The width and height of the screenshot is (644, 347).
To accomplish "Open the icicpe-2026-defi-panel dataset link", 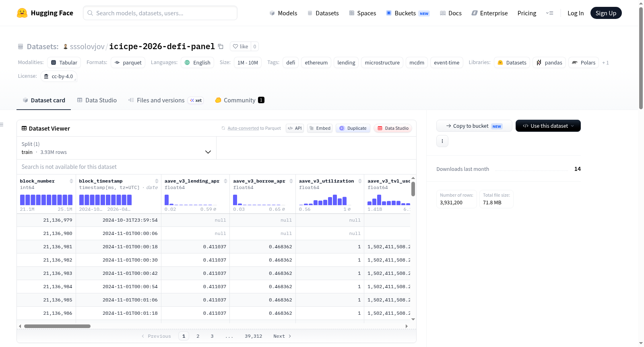I will tap(162, 46).
